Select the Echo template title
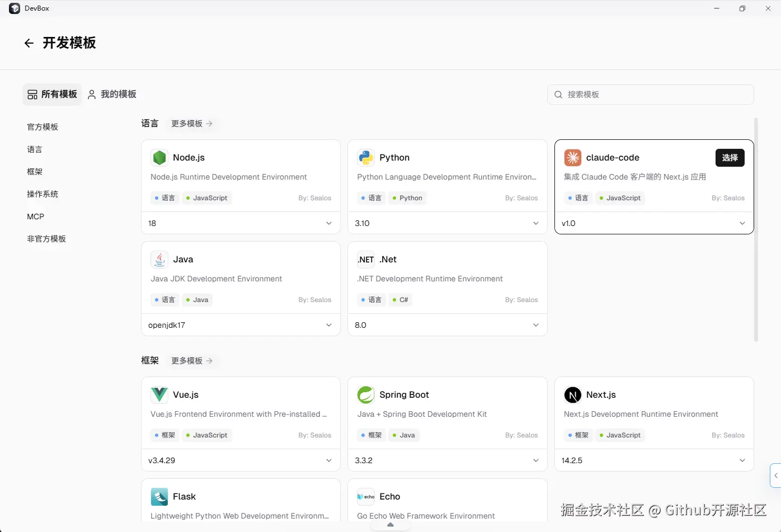 389,497
